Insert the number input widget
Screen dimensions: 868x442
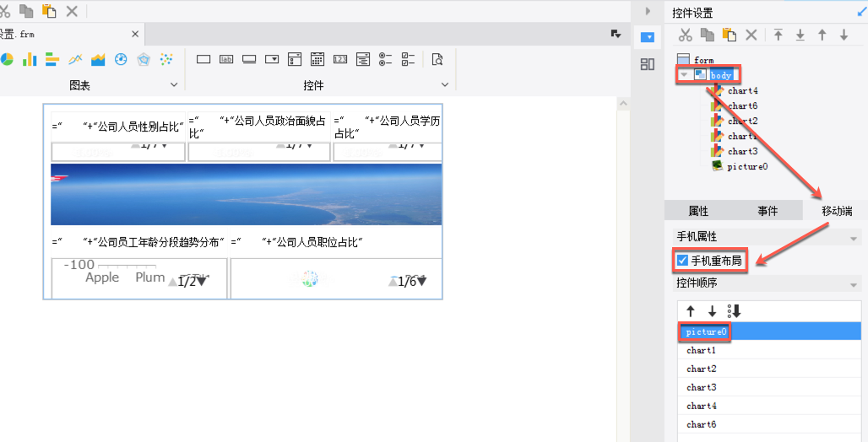tap(340, 59)
